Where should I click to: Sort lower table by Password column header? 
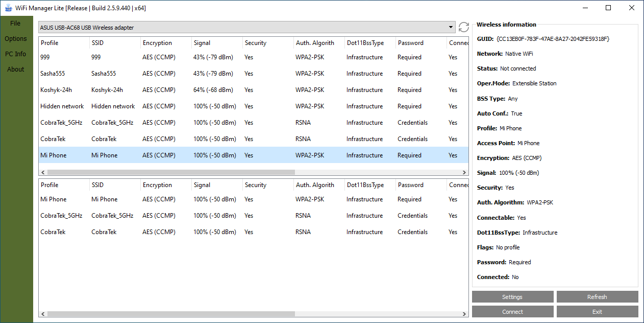422,185
